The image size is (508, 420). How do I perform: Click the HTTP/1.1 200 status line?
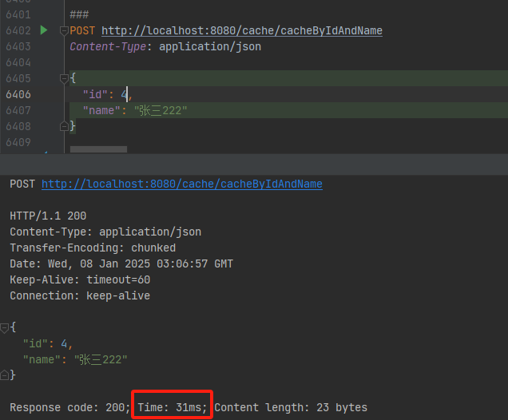(x=48, y=216)
